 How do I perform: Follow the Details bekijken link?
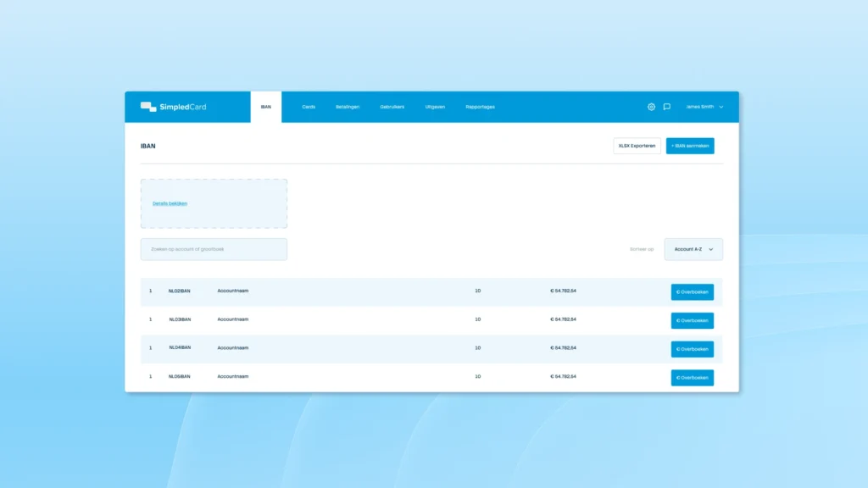[170, 203]
